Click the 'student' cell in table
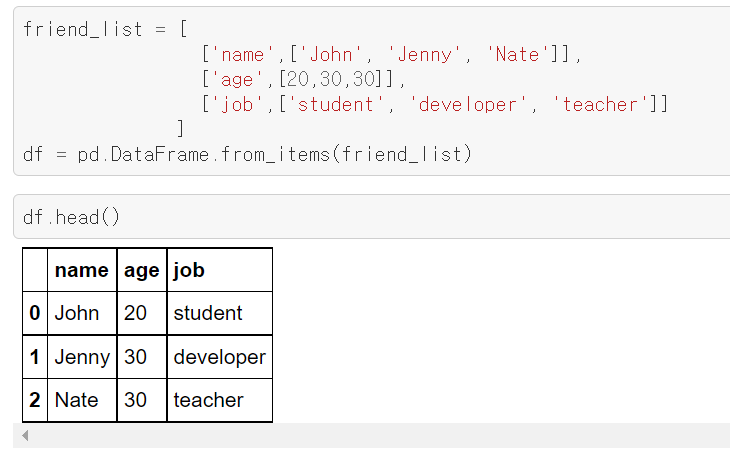This screenshot has height=453, width=730. click(x=219, y=313)
